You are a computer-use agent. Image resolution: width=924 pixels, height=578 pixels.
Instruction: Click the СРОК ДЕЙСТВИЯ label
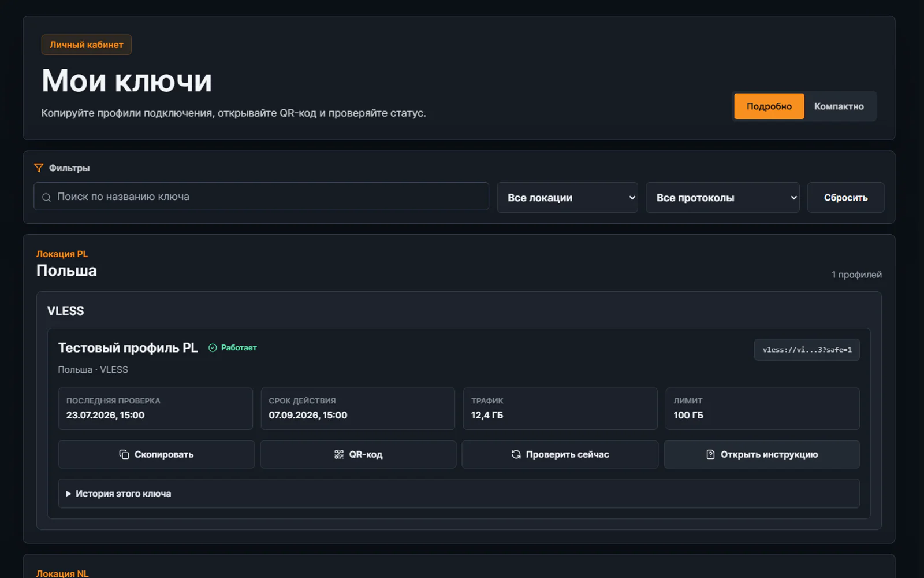(x=302, y=401)
